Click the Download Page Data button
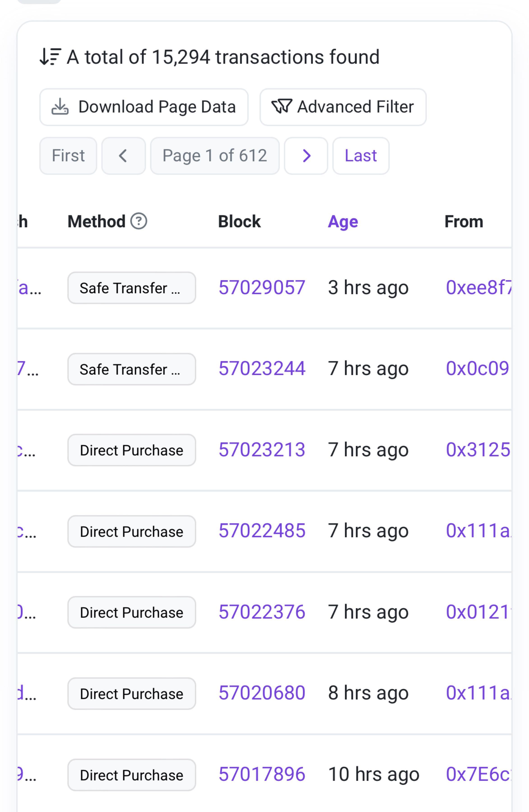The image size is (529, 812). [144, 107]
